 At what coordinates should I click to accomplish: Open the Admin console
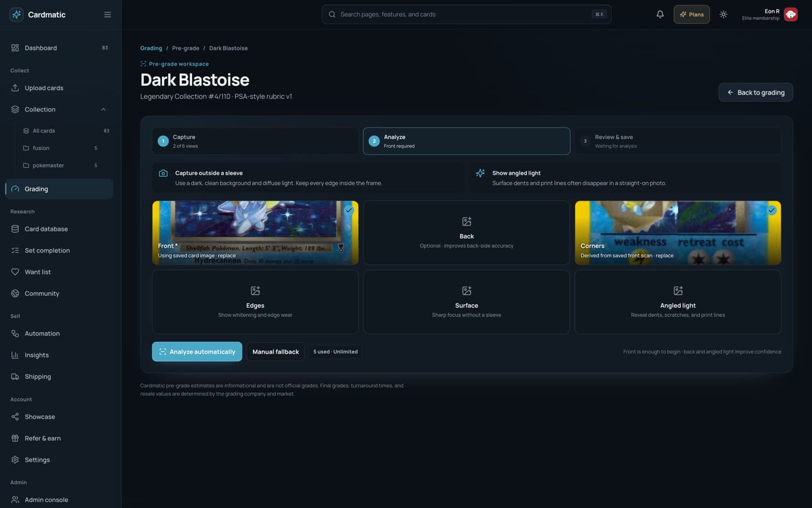pyautogui.click(x=59, y=500)
